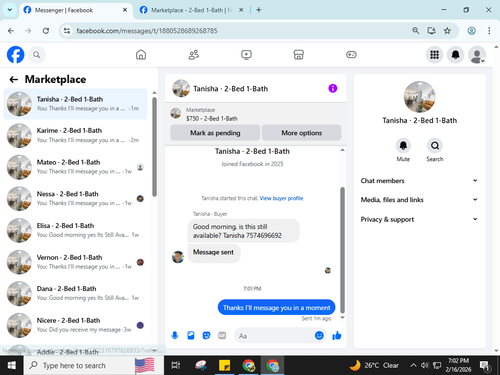Open Sticky Notes taskbar icon
Screen dimensions: 500x375
(x=224, y=365)
